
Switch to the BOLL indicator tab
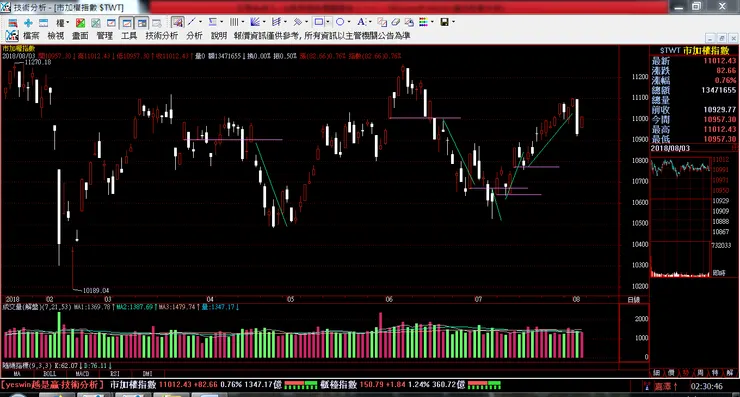click(50, 373)
